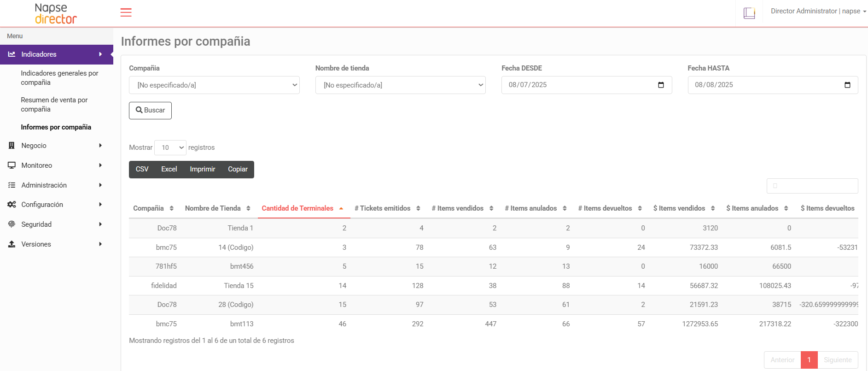
Task: Open Director Administrator user menu
Action: [x=818, y=11]
